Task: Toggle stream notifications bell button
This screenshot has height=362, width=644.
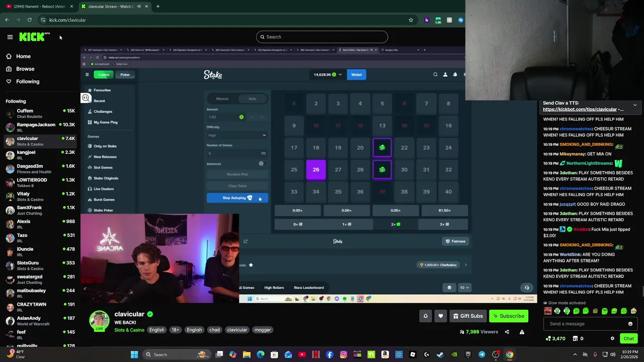Action: [x=425, y=316]
